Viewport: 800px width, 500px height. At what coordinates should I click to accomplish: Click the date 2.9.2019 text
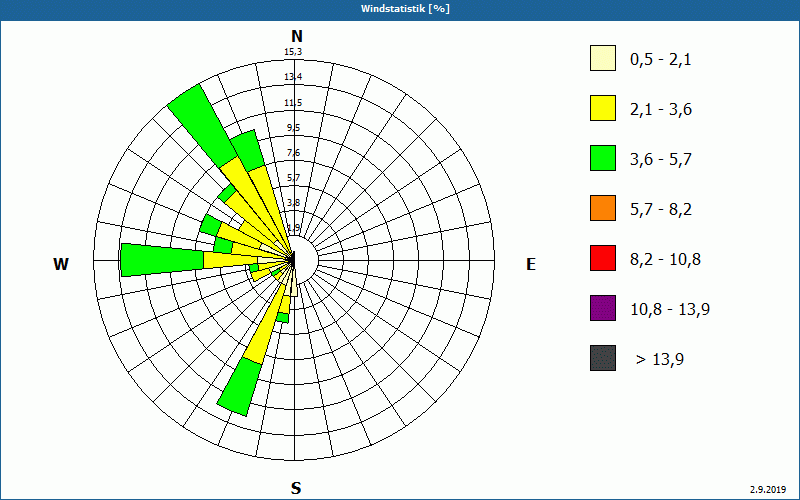click(768, 489)
